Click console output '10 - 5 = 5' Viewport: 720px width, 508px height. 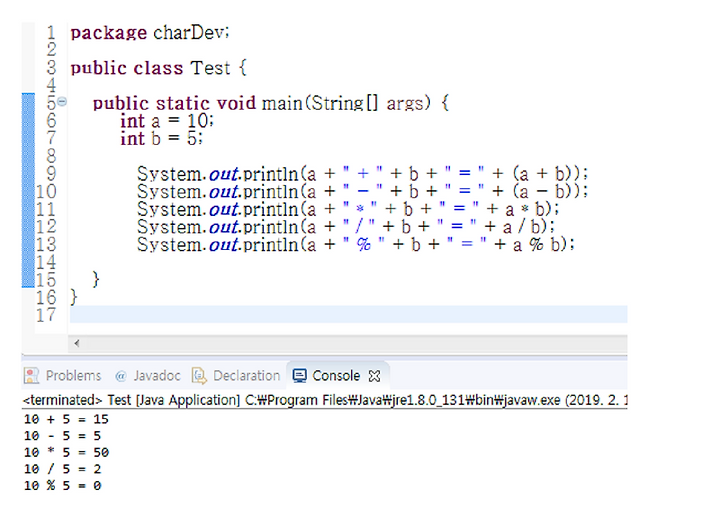point(62,435)
